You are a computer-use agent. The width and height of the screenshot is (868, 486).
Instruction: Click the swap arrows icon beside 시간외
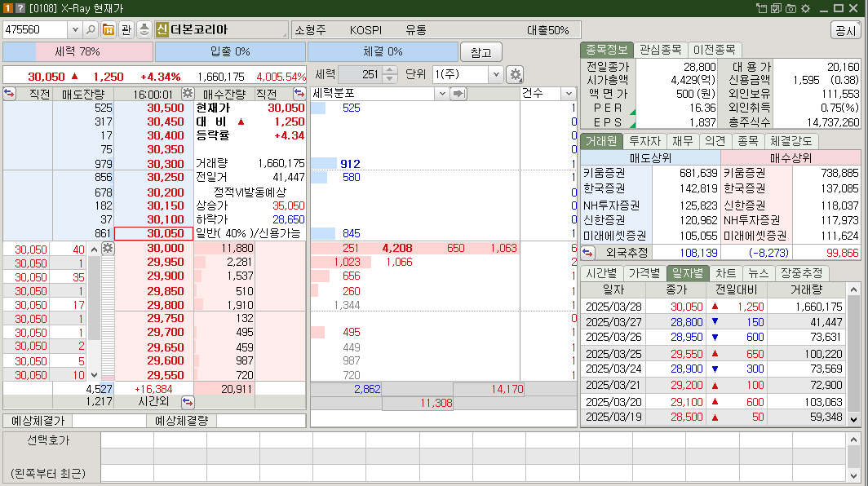click(188, 402)
